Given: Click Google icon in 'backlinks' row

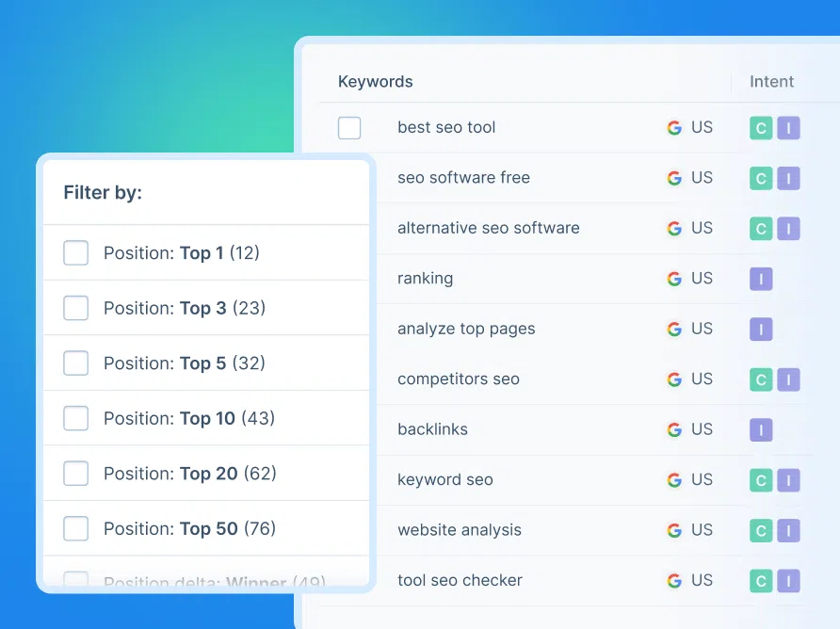Looking at the screenshot, I should [674, 430].
